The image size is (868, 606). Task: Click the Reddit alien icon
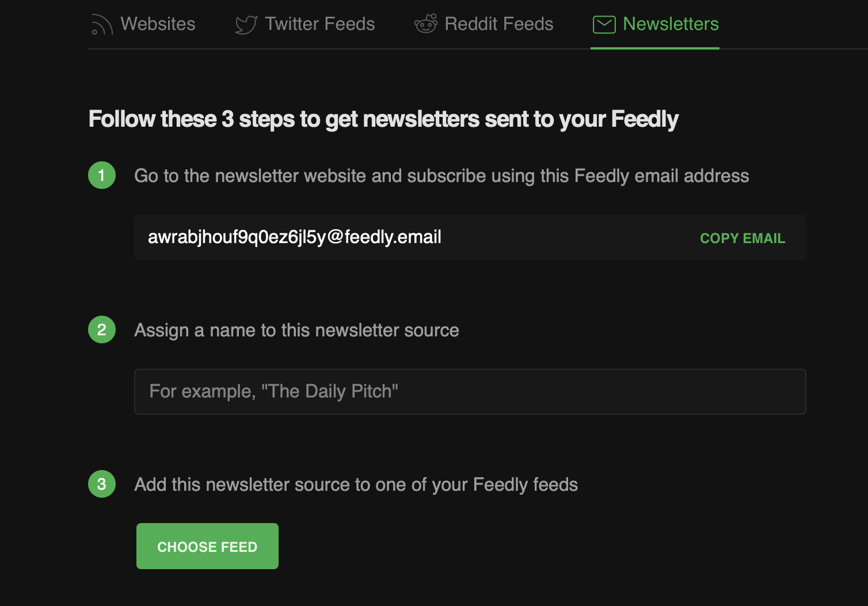tap(426, 24)
